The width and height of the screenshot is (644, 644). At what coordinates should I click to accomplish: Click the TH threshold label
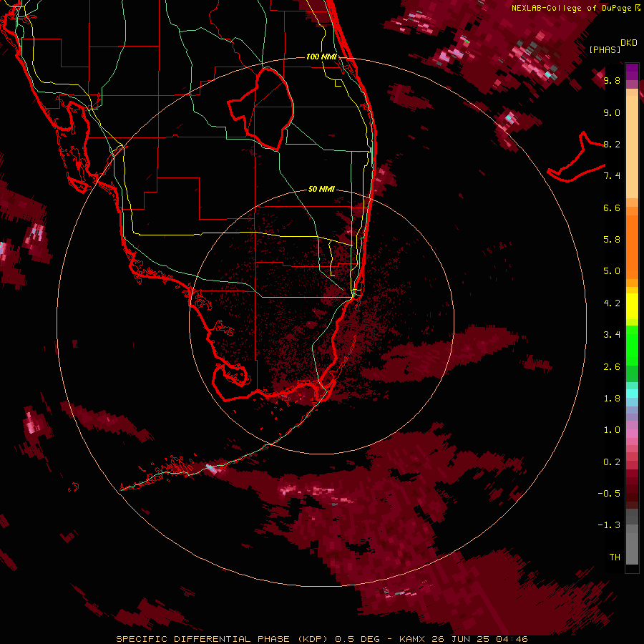tap(615, 557)
